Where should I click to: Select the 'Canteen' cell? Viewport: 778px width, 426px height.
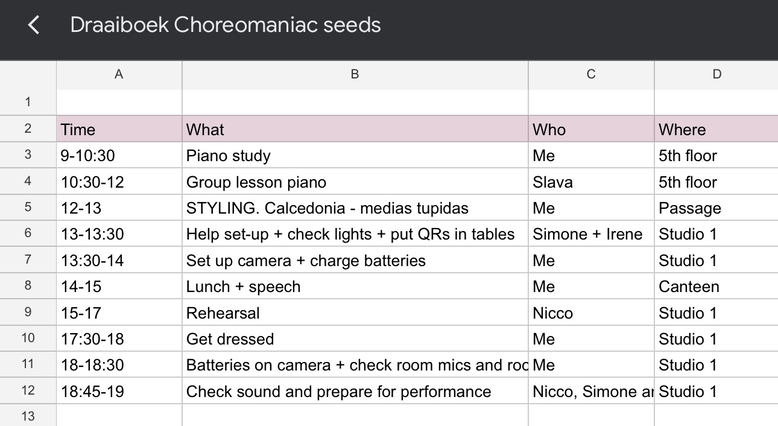(716, 287)
